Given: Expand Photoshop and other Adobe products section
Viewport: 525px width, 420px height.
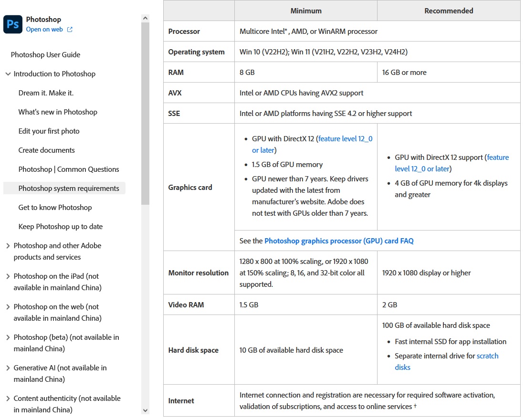Looking at the screenshot, I should pos(8,246).
